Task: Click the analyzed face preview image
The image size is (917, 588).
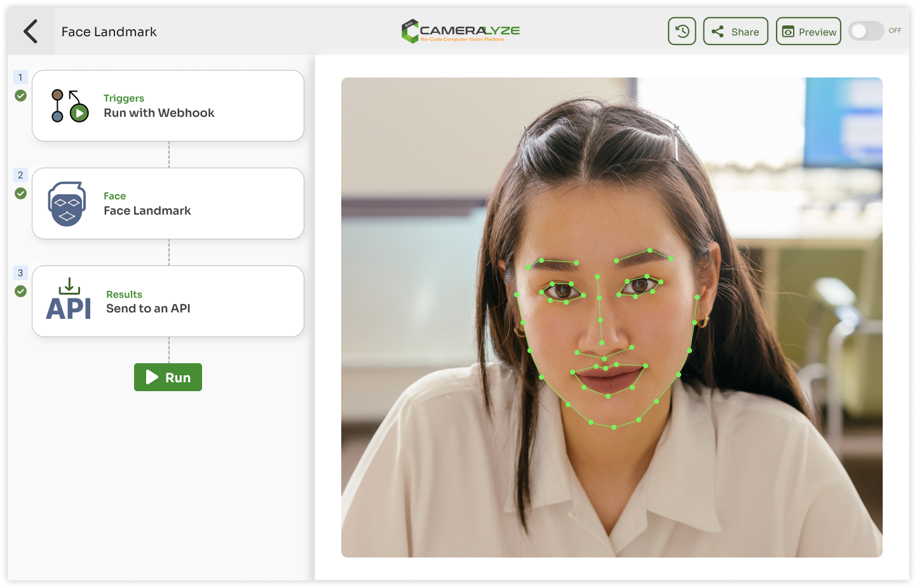Action: (612, 317)
